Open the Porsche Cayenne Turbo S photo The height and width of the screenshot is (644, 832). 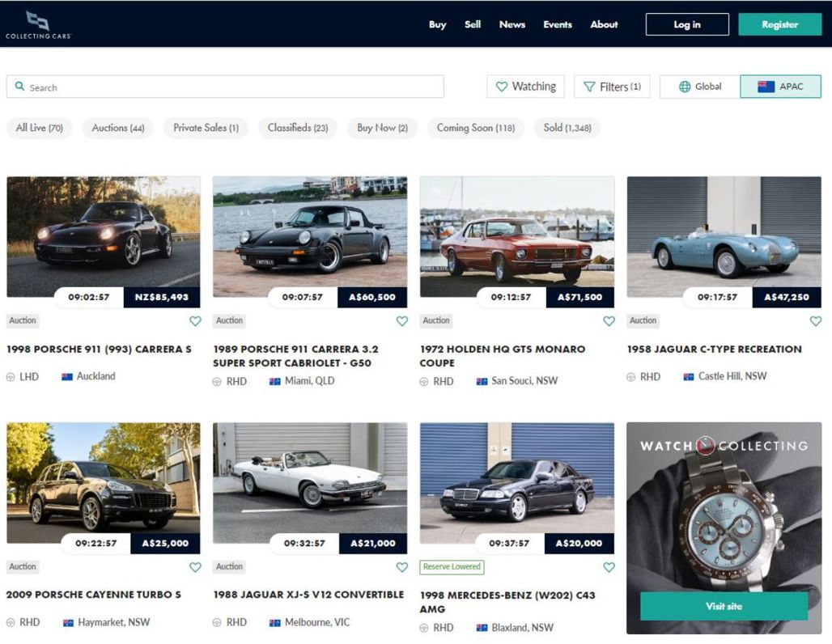pyautogui.click(x=104, y=482)
